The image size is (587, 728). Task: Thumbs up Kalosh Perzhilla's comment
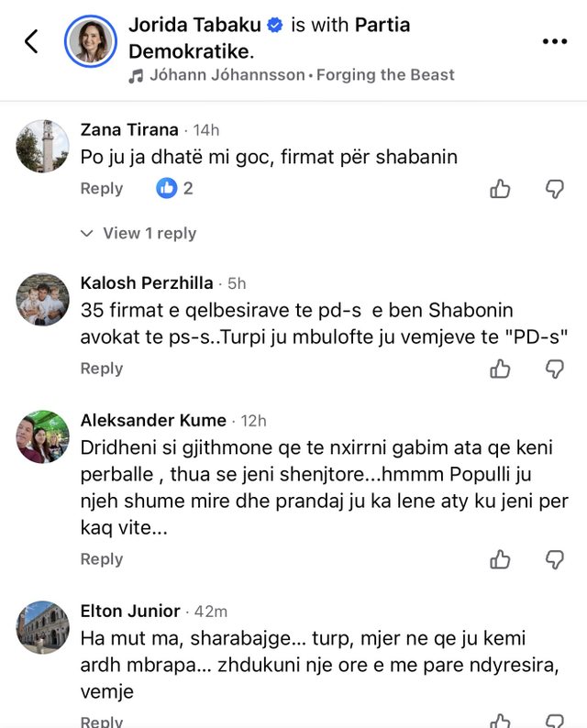(500, 369)
